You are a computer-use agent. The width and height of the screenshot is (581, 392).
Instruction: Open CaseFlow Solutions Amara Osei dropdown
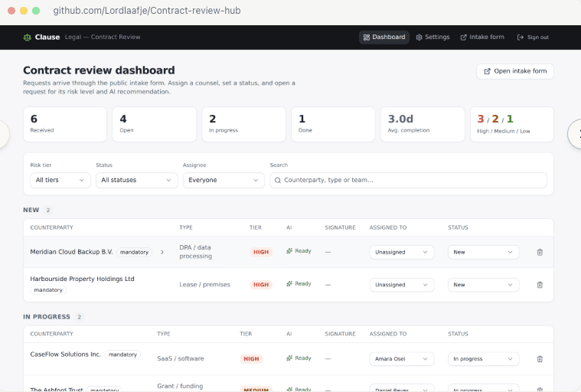click(402, 359)
